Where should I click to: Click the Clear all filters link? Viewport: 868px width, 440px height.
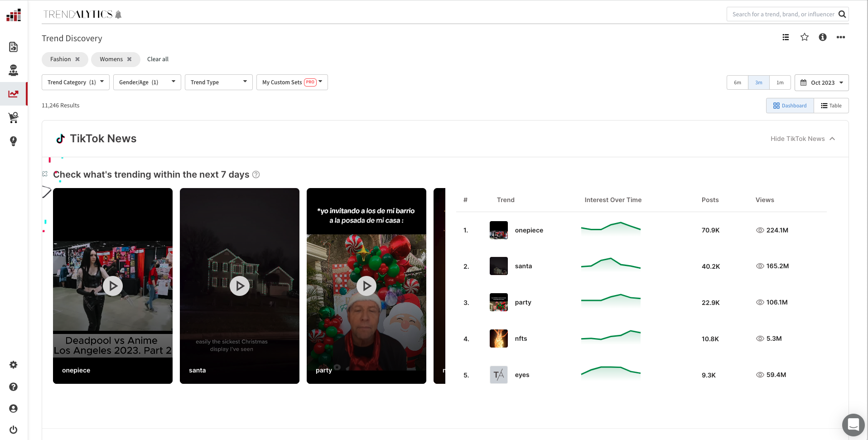coord(158,59)
